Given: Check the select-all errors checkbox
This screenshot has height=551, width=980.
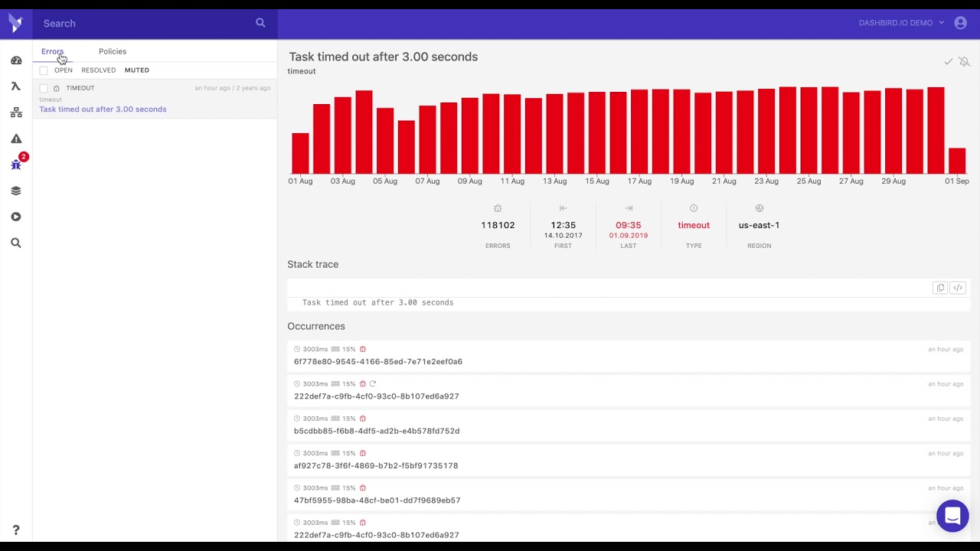Looking at the screenshot, I should (44, 70).
